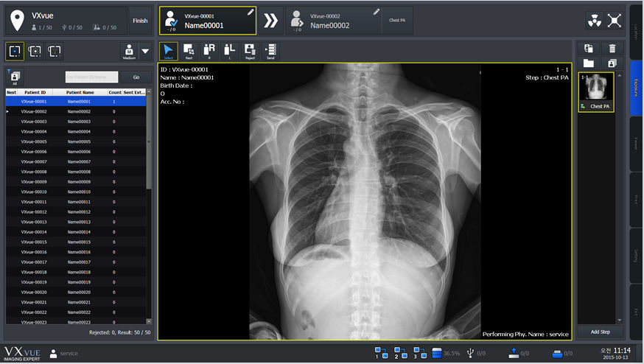Select patient row VXvue-00010

[x=76, y=192]
